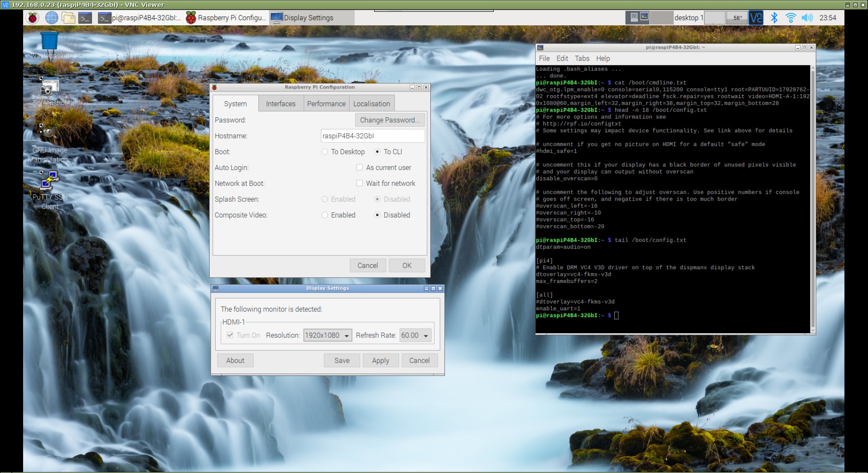The height and width of the screenshot is (473, 868).
Task: Select Composite Video Disabled radio button
Action: pyautogui.click(x=392, y=215)
